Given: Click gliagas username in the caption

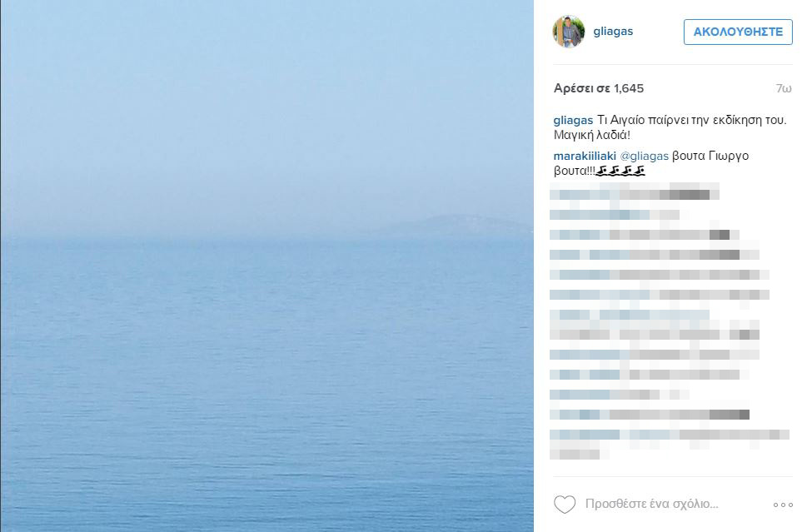Looking at the screenshot, I should point(573,120).
